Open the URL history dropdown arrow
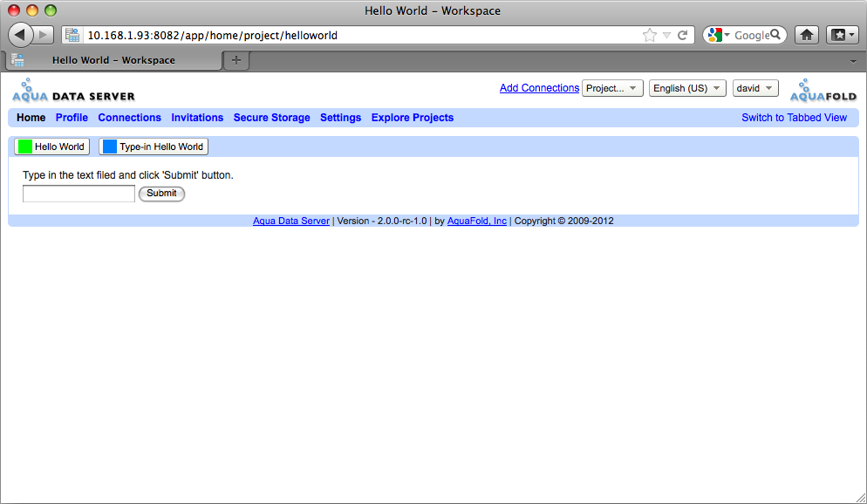The height and width of the screenshot is (504, 867). tap(667, 36)
